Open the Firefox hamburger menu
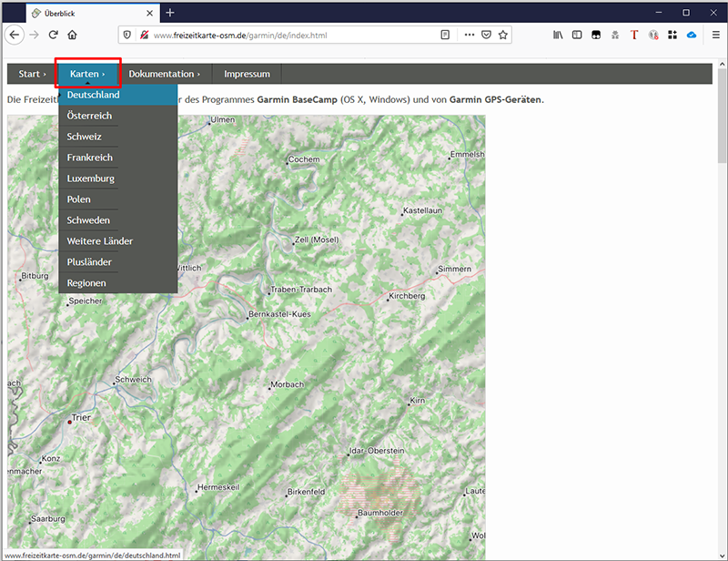Image resolution: width=728 pixels, height=561 pixels. click(716, 35)
